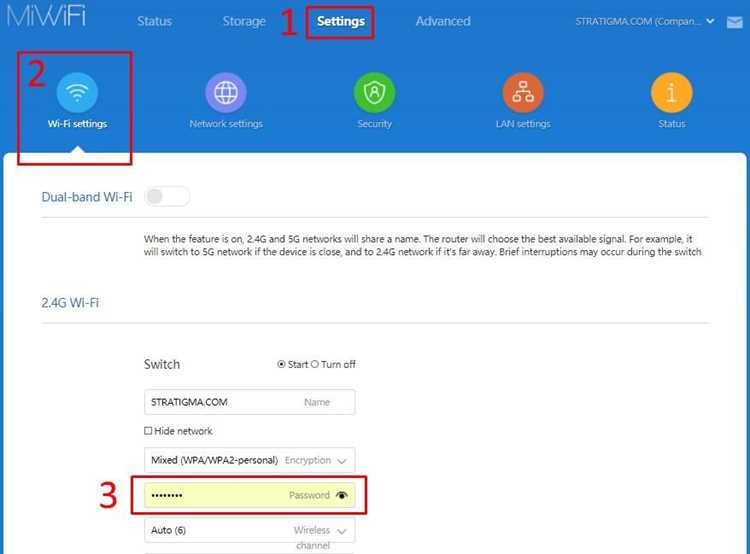This screenshot has width=750, height=554.
Task: Click the Wi-Fi name input field
Action: tap(249, 402)
